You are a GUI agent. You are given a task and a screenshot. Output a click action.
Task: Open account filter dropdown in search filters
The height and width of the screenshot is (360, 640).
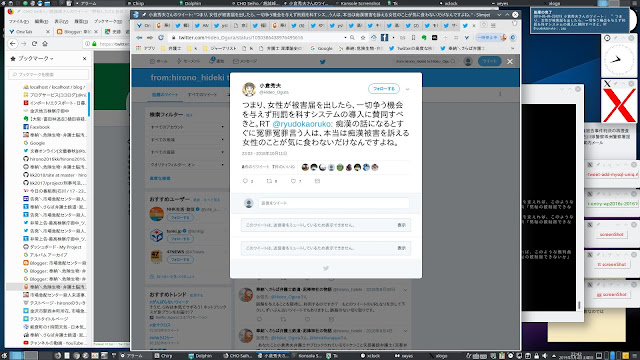click(187, 127)
